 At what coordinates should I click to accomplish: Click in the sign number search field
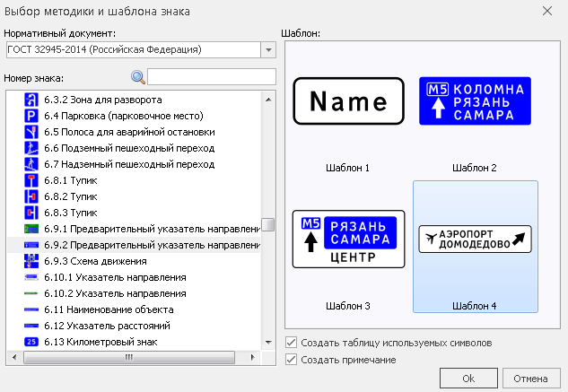point(212,77)
